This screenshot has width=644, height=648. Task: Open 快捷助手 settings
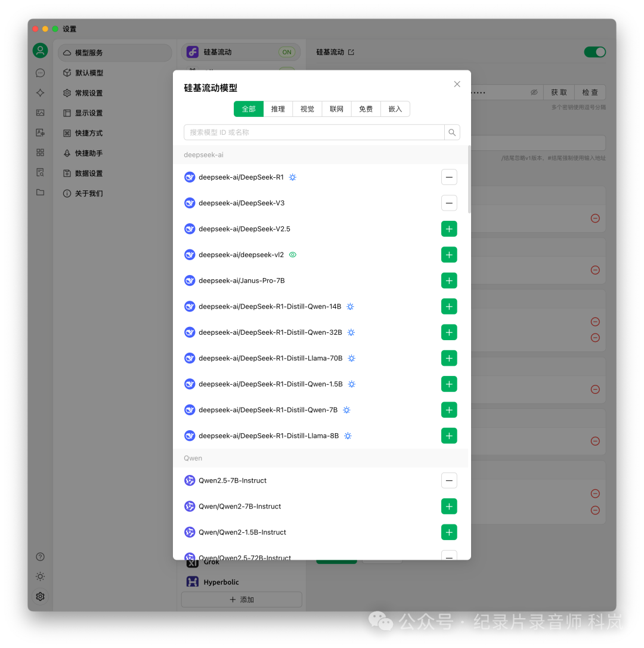pyautogui.click(x=115, y=153)
